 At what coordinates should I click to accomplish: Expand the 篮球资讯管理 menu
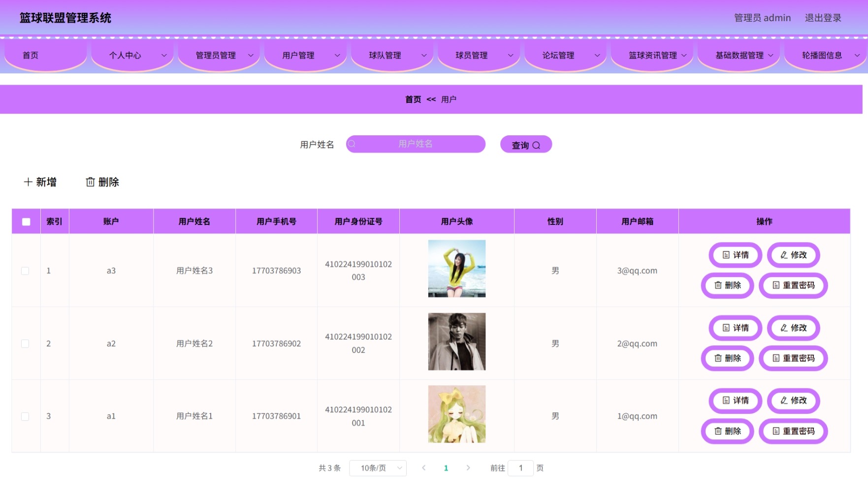652,55
